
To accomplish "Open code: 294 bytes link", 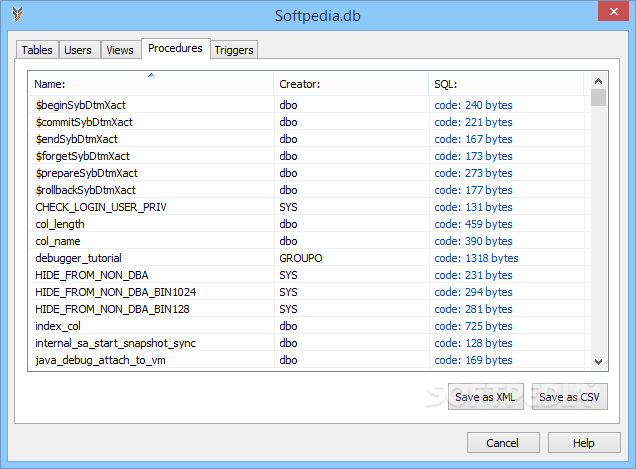I will (x=473, y=293).
